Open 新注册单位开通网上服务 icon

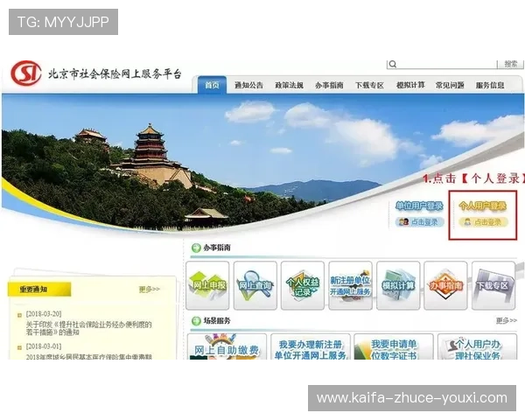click(x=350, y=286)
